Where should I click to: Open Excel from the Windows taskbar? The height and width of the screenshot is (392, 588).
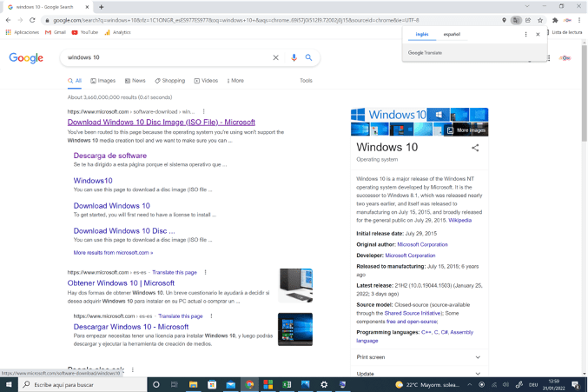[286, 384]
